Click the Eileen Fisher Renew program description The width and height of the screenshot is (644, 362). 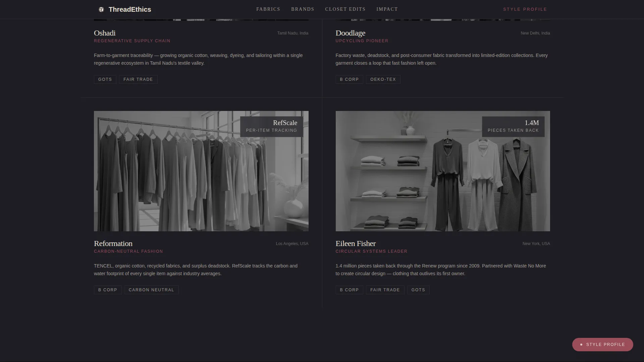pos(441,270)
